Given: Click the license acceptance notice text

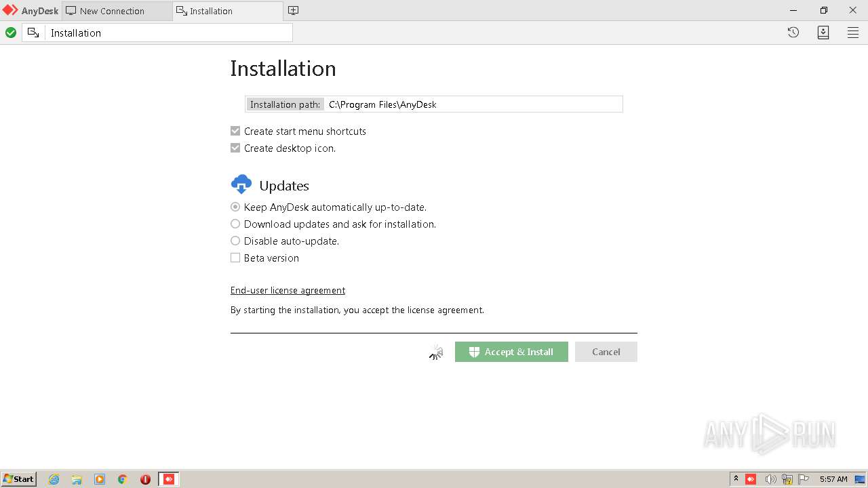Looking at the screenshot, I should click(x=357, y=310).
